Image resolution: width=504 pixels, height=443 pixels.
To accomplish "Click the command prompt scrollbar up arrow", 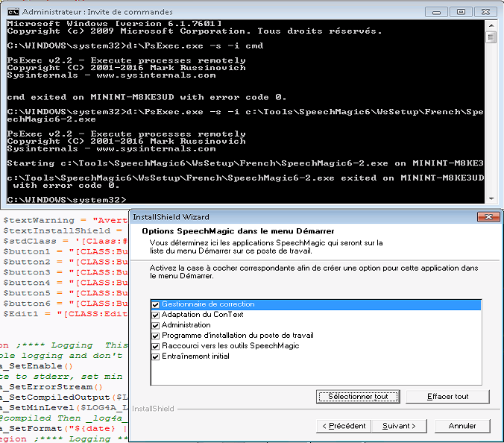I will pyautogui.click(x=491, y=25).
